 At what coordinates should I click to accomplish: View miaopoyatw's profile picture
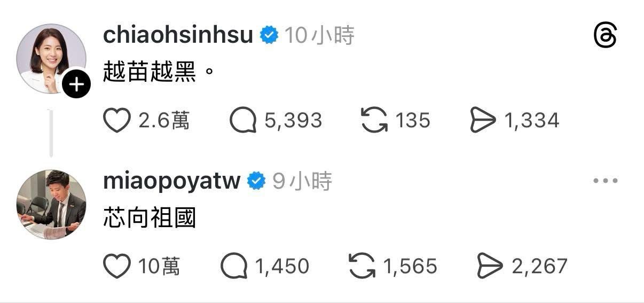[51, 205]
